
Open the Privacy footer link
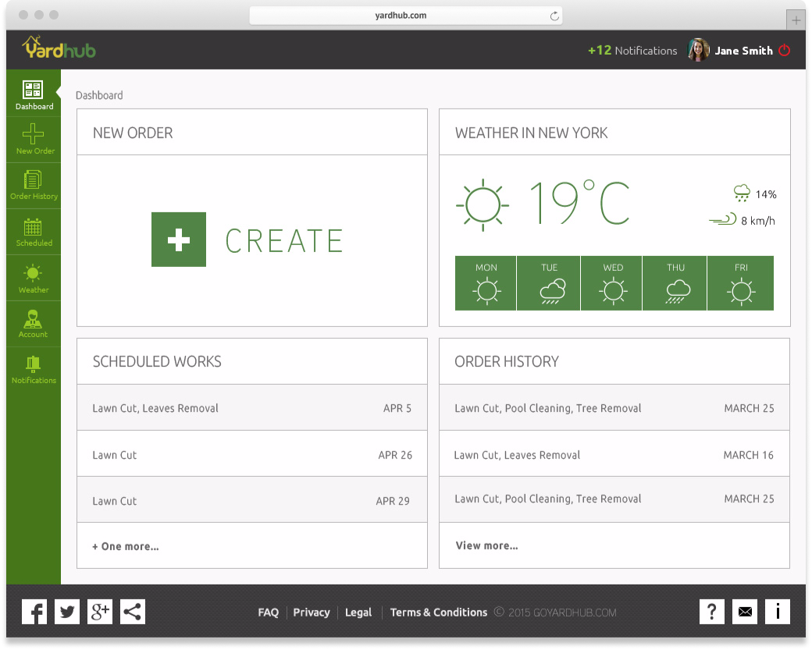[312, 613]
